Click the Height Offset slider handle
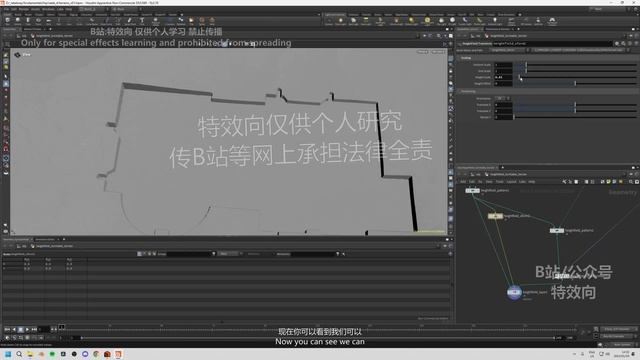The image size is (640, 360). (x=575, y=83)
